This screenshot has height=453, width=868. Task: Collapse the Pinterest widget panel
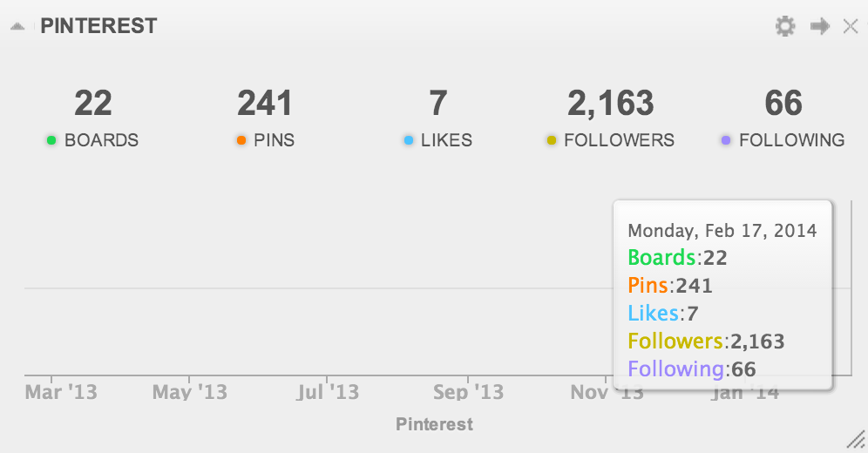[17, 26]
